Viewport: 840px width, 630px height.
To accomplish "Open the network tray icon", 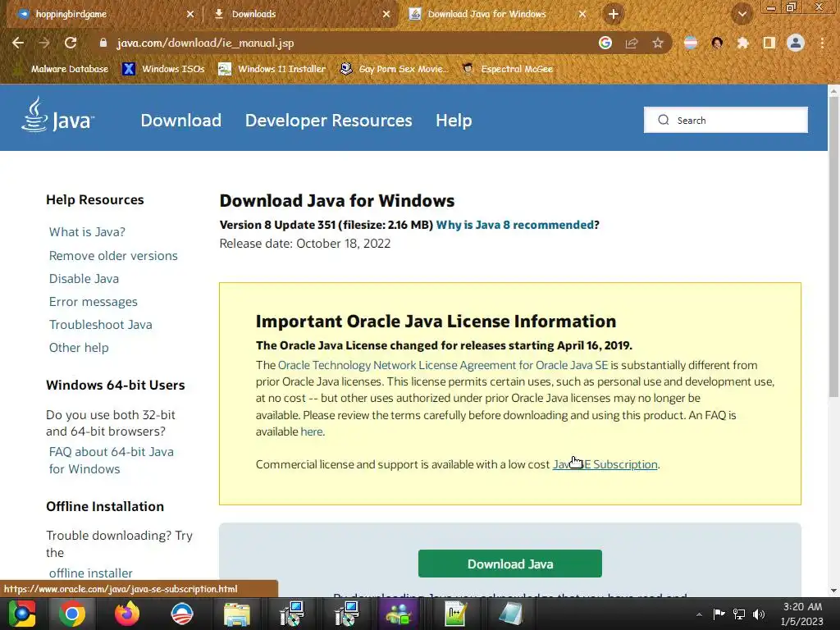I will coord(739,614).
